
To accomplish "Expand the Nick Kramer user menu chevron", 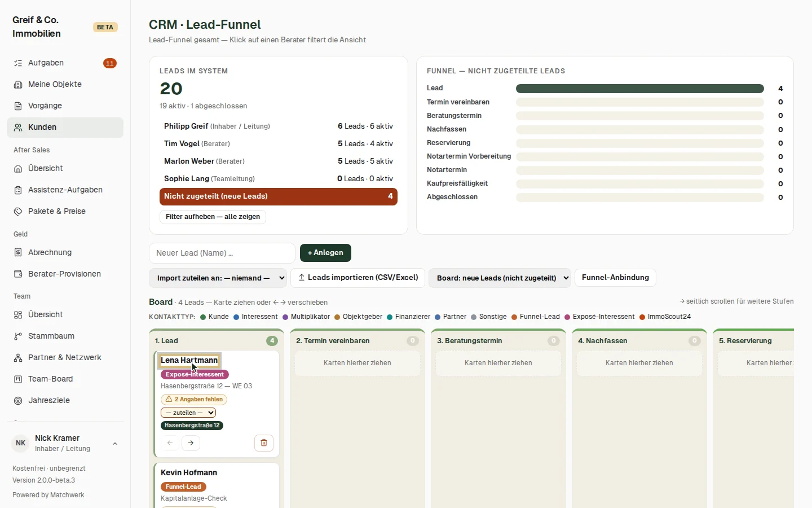I will pos(115,444).
